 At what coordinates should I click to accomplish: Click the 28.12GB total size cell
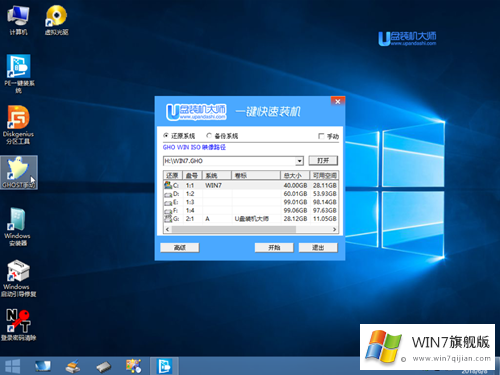click(295, 219)
